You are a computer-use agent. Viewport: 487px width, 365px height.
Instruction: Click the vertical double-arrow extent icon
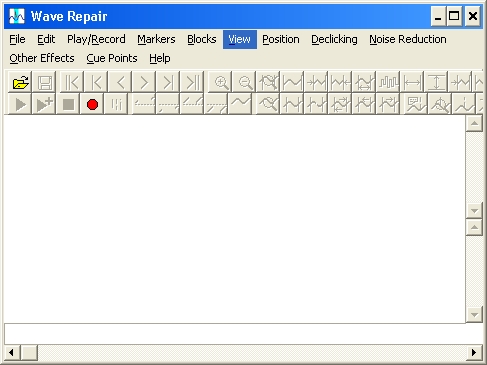point(436,82)
